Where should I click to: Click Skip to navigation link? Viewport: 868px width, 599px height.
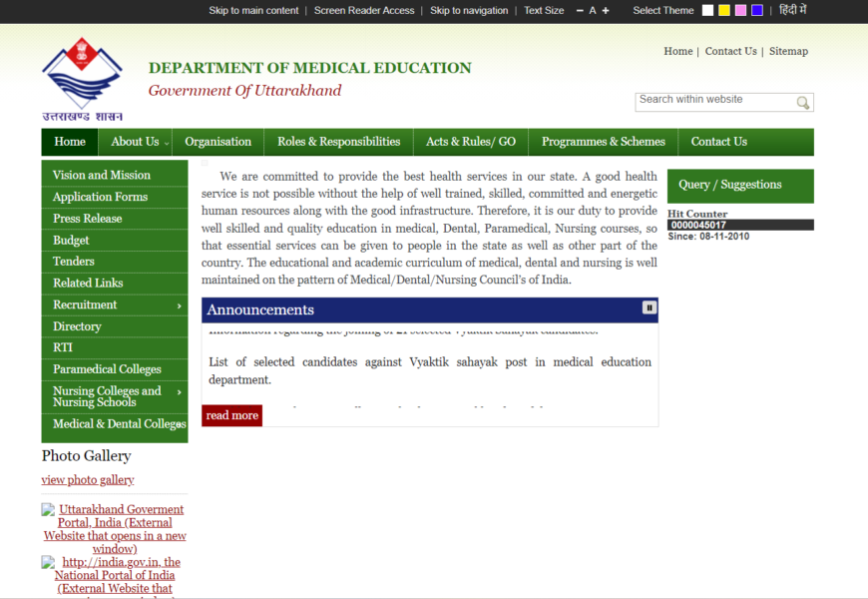(x=469, y=11)
